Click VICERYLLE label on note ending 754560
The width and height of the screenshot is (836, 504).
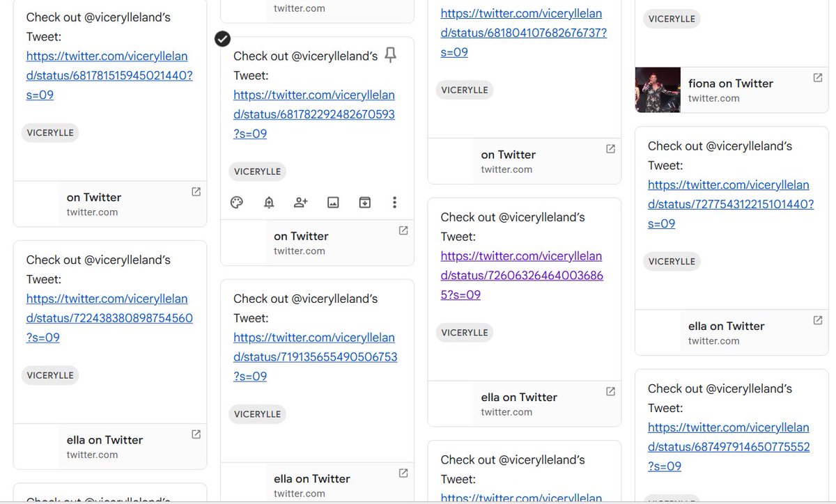coord(50,375)
